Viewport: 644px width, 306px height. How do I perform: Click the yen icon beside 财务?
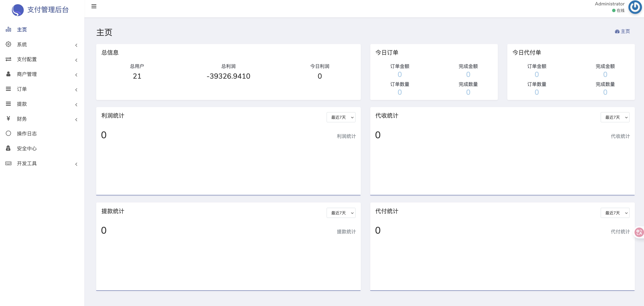(x=8, y=118)
